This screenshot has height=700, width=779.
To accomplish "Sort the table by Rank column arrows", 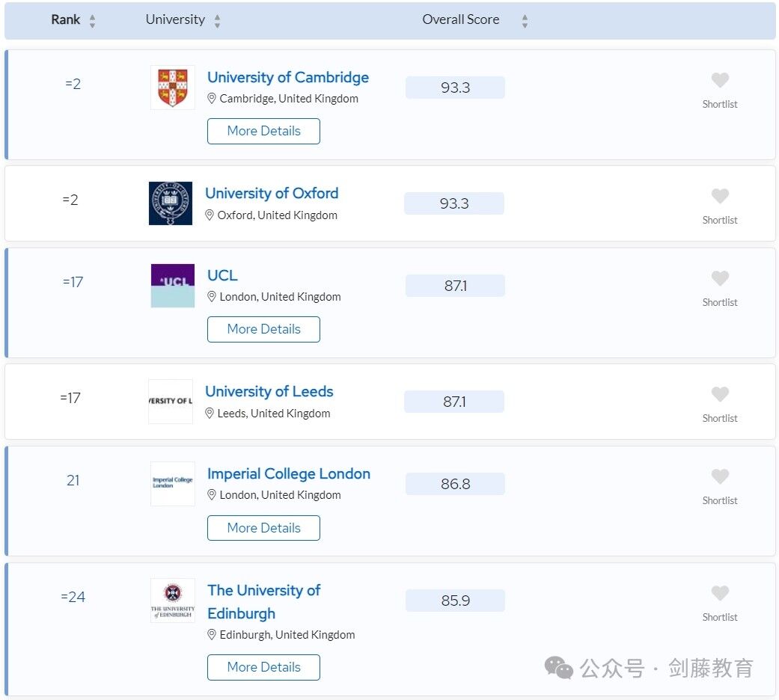I will pyautogui.click(x=92, y=21).
